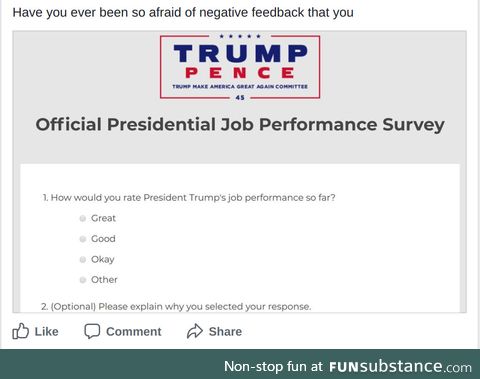This screenshot has width=480, height=379.
Task: Select the Good radio button
Action: (x=83, y=239)
